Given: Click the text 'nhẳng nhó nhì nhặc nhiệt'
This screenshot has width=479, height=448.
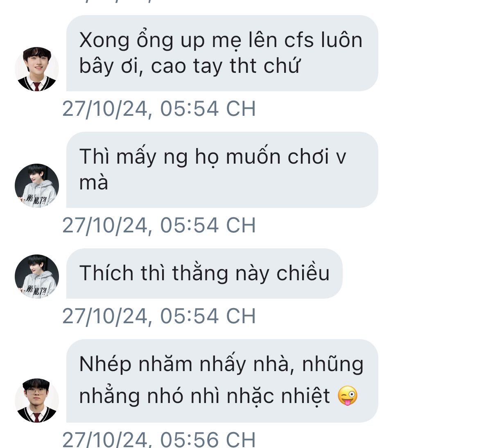Looking at the screenshot, I should [x=204, y=396].
